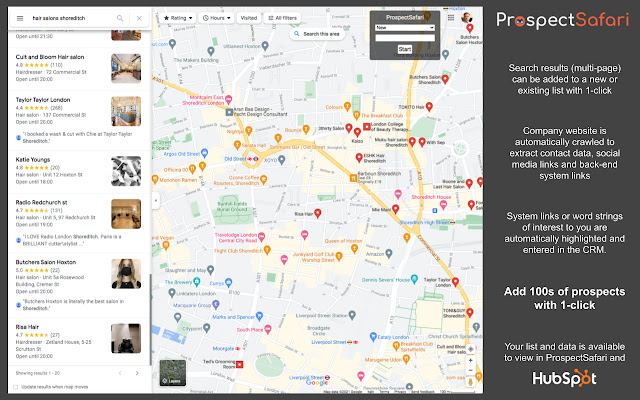Screen dimensions: 640x400
Task: Toggle 'Update results when map moves' checkbox
Action: tap(16, 387)
